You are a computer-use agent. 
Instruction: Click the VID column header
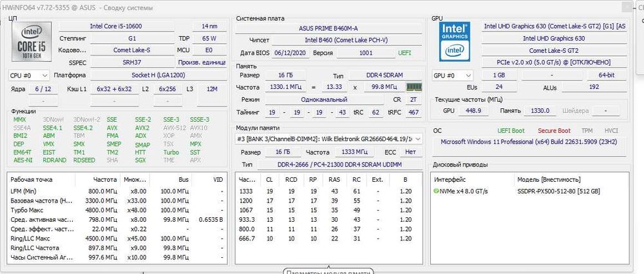pos(209,180)
